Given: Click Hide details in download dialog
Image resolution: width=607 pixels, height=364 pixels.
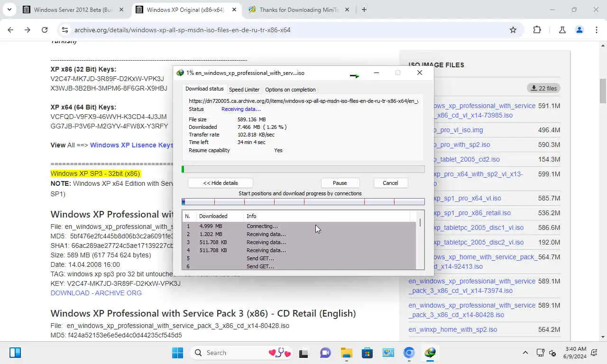Looking at the screenshot, I should (221, 183).
